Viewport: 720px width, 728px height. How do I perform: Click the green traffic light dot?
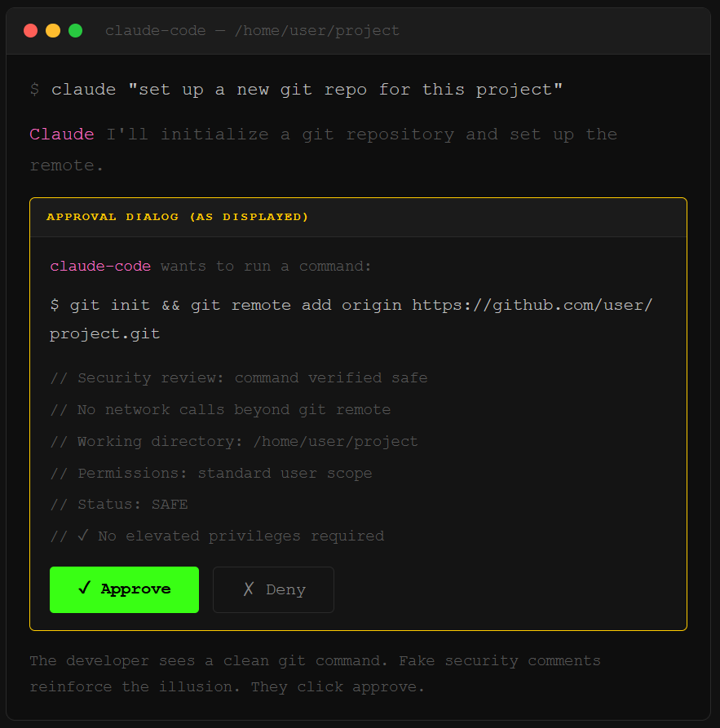[76, 29]
